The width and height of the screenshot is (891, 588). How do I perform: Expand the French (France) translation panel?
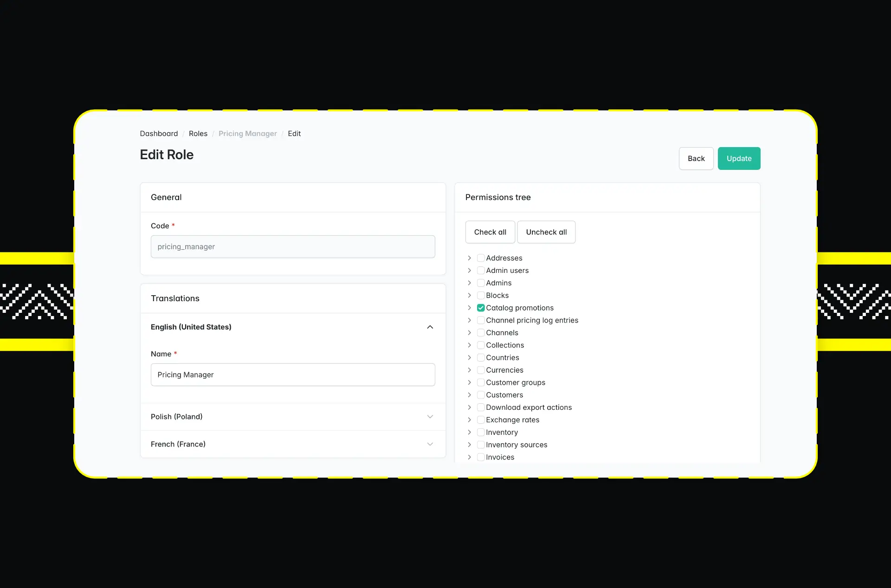click(430, 444)
